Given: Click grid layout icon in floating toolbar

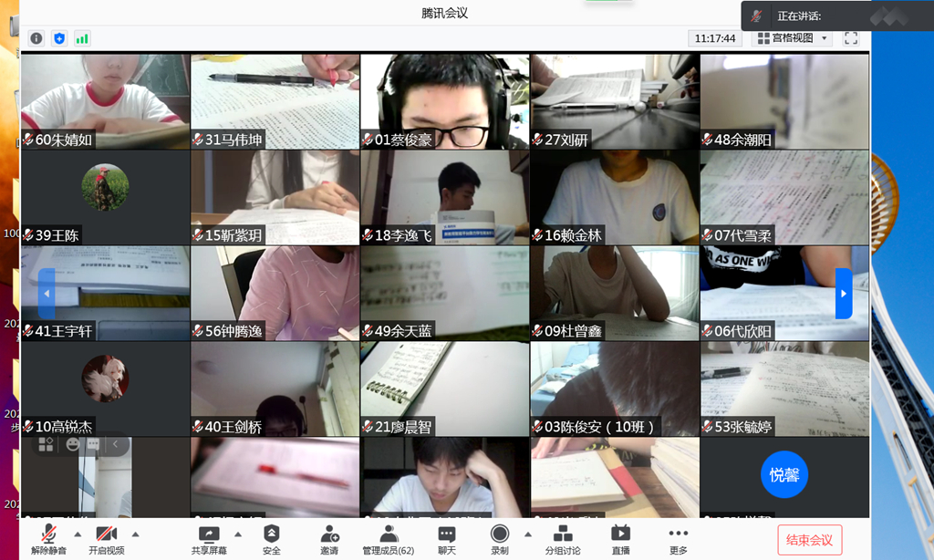Looking at the screenshot, I should [x=46, y=444].
